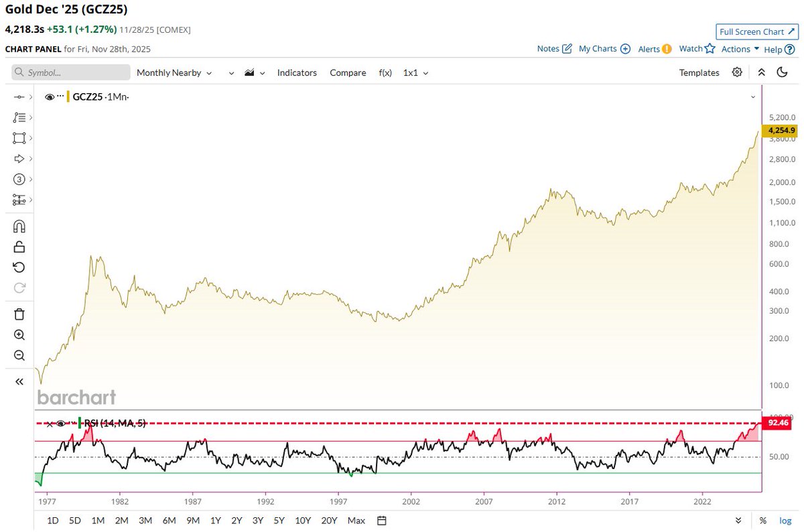Toggle the lock drawings padlock
This screenshot has height=532, width=804.
(x=19, y=247)
